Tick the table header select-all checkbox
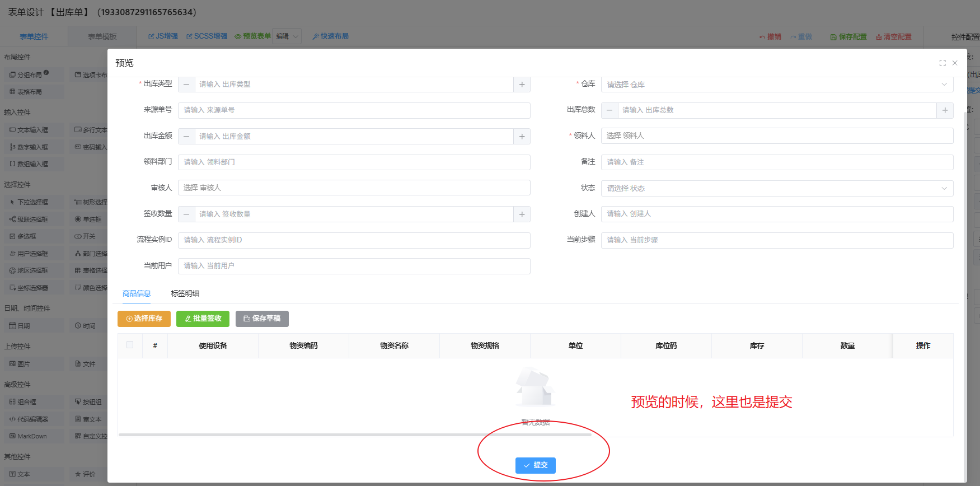Image resolution: width=980 pixels, height=486 pixels. pos(130,345)
